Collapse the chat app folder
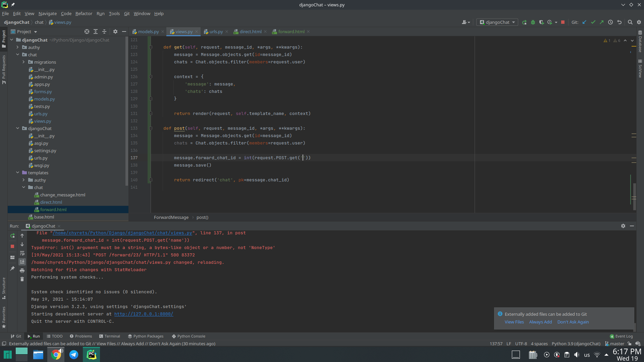644x362 pixels. point(17,55)
